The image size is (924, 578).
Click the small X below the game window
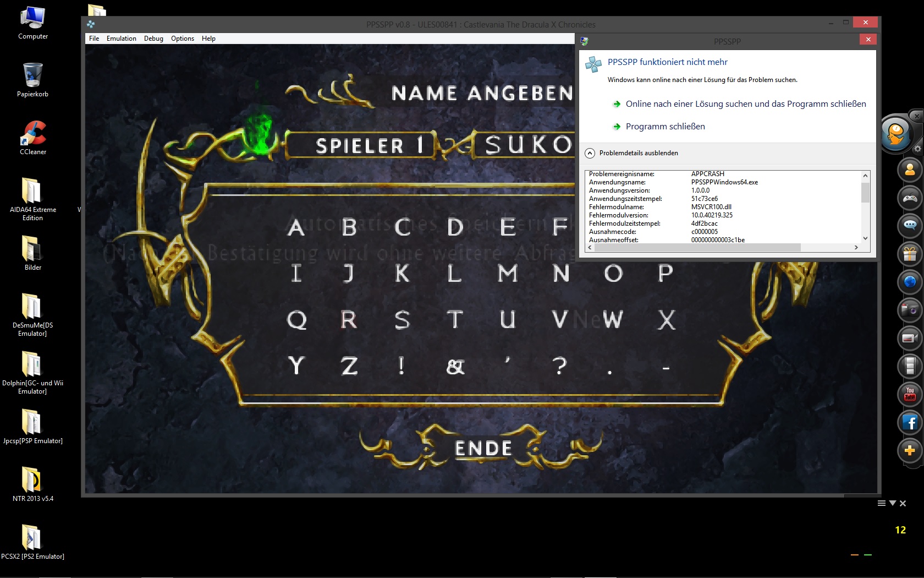903,503
